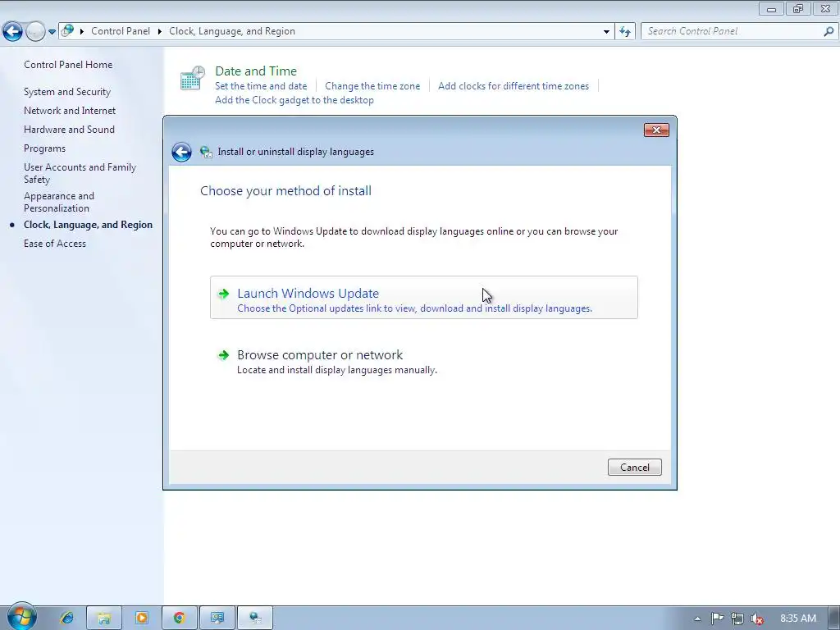Minimize the Control Panel window
The width and height of the screenshot is (840, 630).
[771, 8]
